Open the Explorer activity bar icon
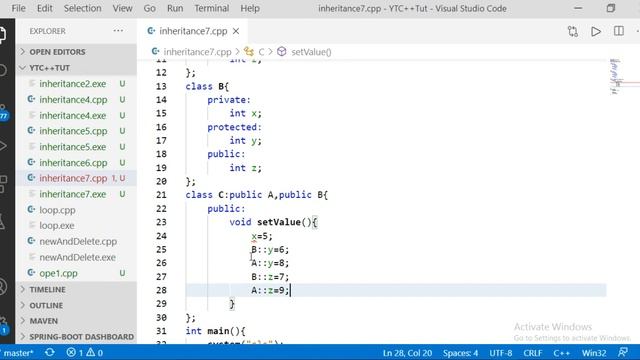 click(x=2, y=35)
